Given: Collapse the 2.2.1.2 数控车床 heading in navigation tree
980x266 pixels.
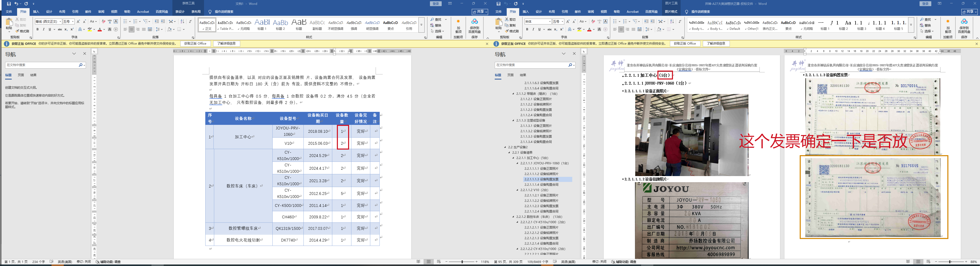Looking at the screenshot, I should click(x=514, y=217).
